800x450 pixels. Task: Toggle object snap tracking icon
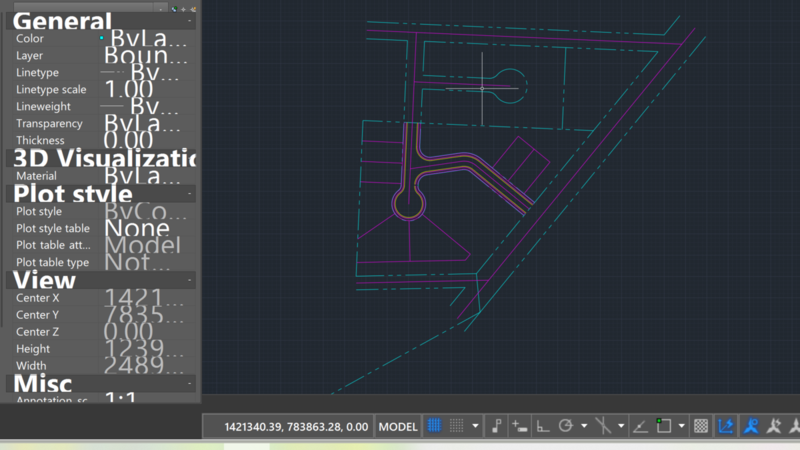point(640,426)
